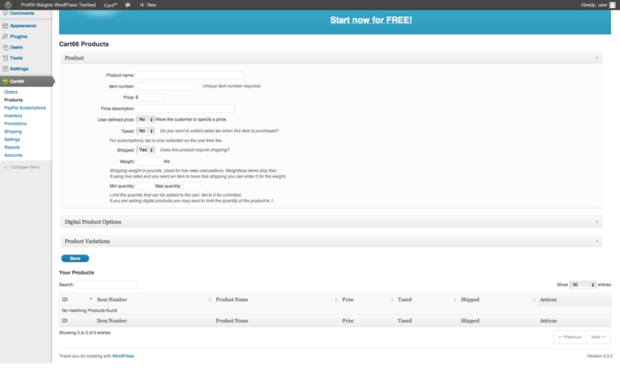Screen dimensions: 620x369
Task: Click the Appearance menu icon in sidebar
Action: pyautogui.click(x=5, y=26)
